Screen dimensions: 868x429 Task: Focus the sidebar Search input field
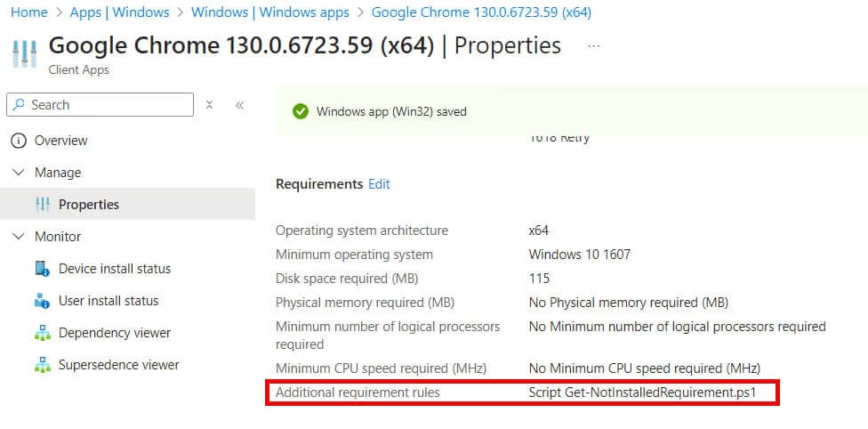[100, 105]
